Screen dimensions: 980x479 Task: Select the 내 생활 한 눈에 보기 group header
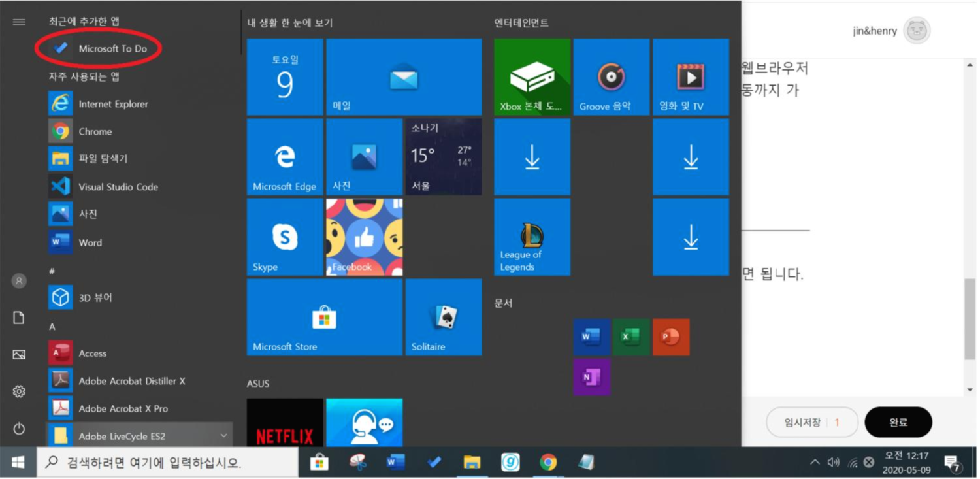tap(290, 23)
